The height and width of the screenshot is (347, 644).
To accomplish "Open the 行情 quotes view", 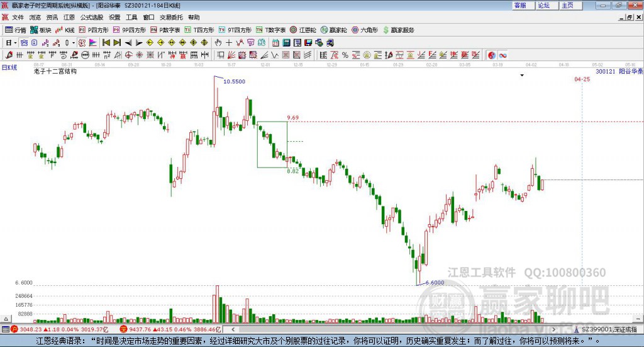I will click(15, 30).
